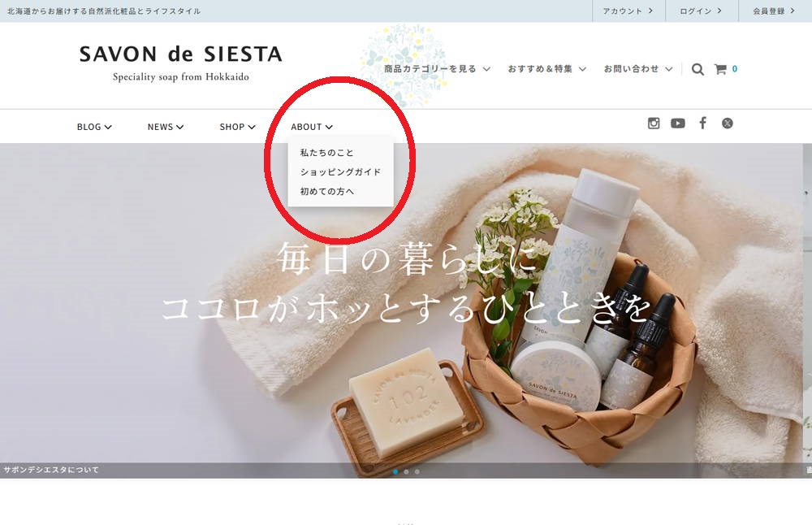Image resolution: width=812 pixels, height=525 pixels.
Task: Choose 初めての方へ menu entry
Action: (x=326, y=191)
